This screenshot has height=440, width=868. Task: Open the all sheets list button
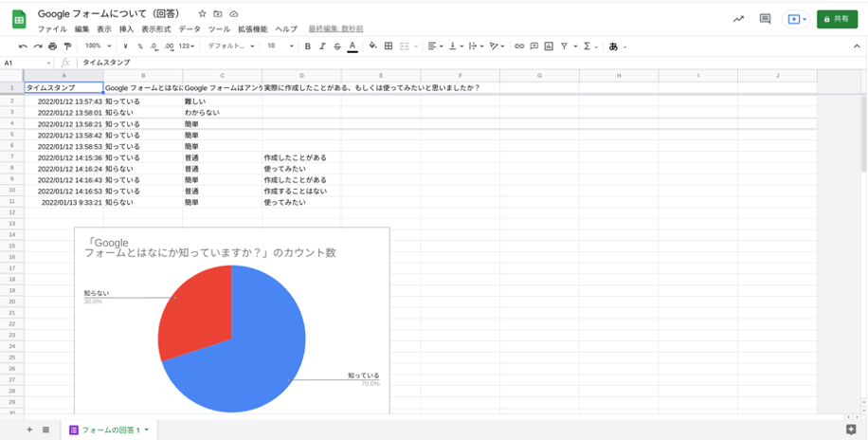(45, 430)
